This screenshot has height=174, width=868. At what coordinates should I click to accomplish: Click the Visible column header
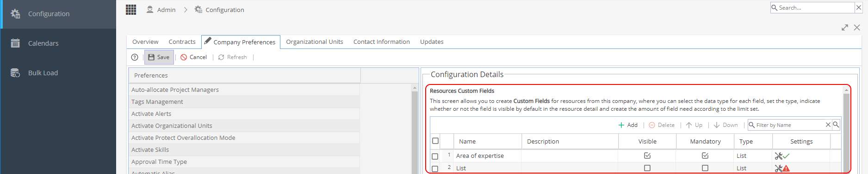coord(647,142)
